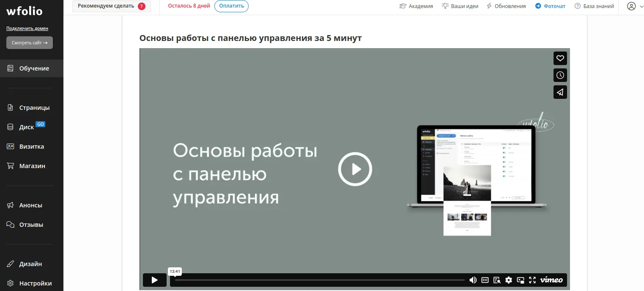Screen dimensions: 644x291
Task: Click the paper plane share icon on the video
Action: [x=560, y=92]
